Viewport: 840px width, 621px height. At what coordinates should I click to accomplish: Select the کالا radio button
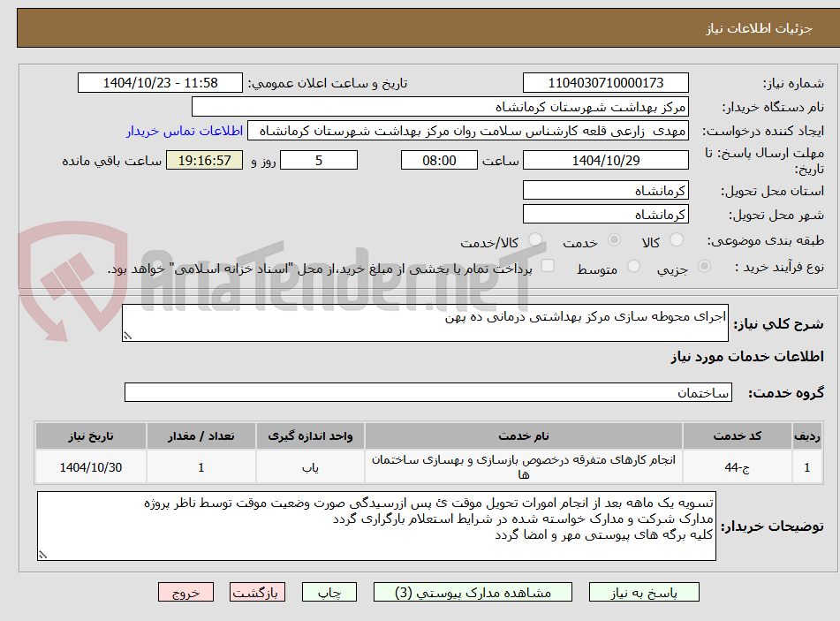pos(677,240)
